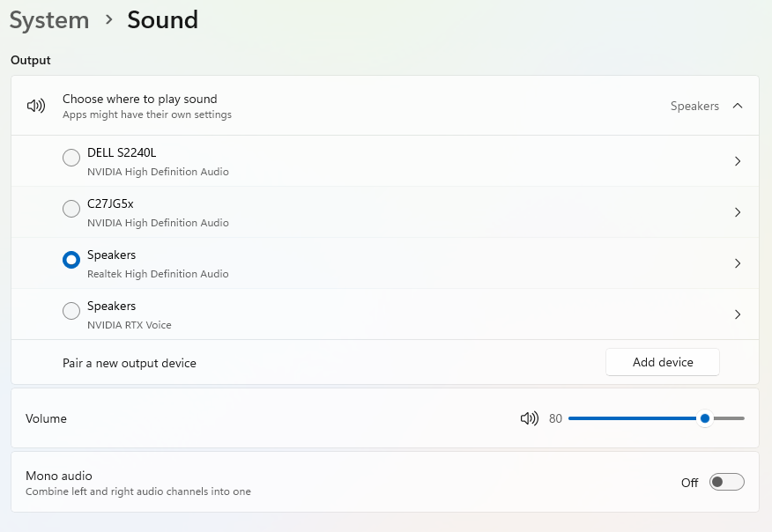Click Pair a new output device text
This screenshot has height=532, width=772.
[130, 362]
